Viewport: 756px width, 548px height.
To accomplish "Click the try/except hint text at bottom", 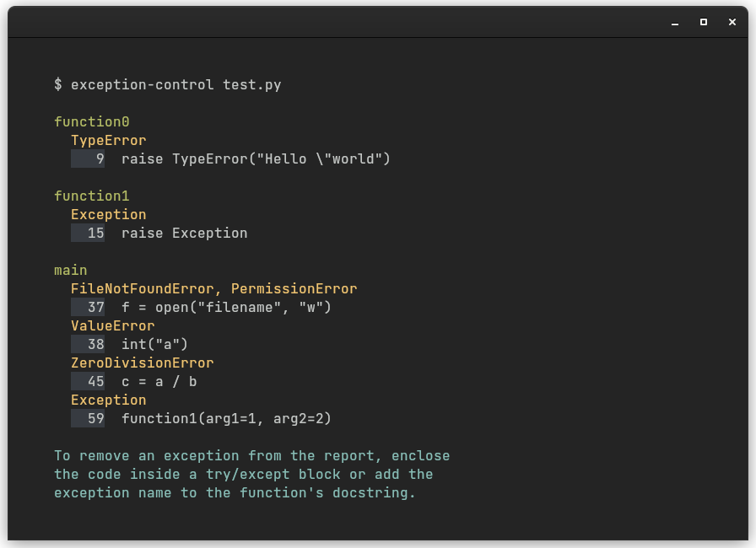I will pyautogui.click(x=251, y=474).
